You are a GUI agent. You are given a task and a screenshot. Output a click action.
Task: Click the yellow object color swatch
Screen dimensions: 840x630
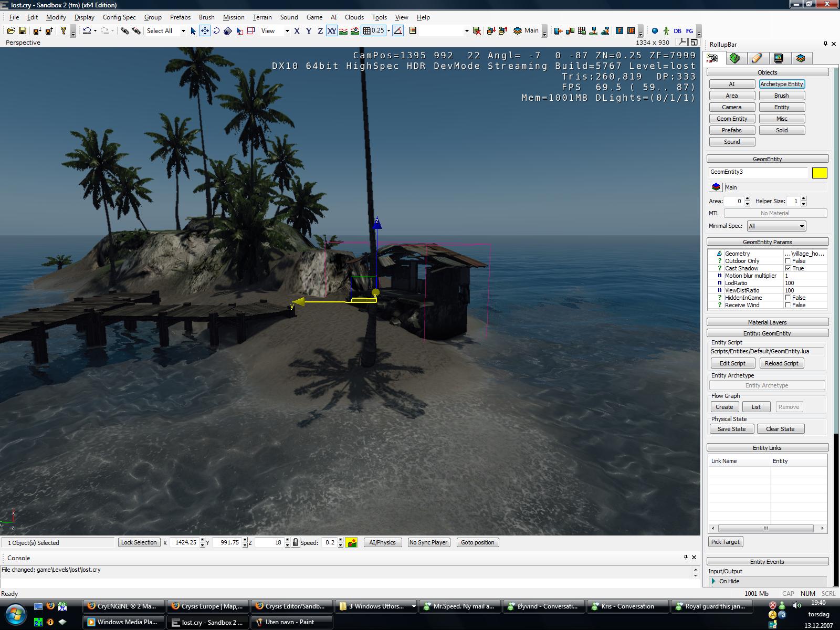819,173
